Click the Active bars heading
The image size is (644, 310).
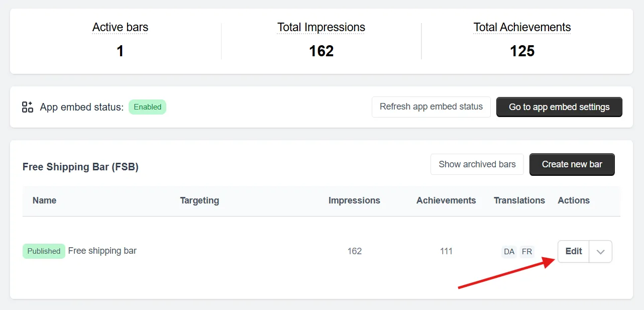[121, 28]
